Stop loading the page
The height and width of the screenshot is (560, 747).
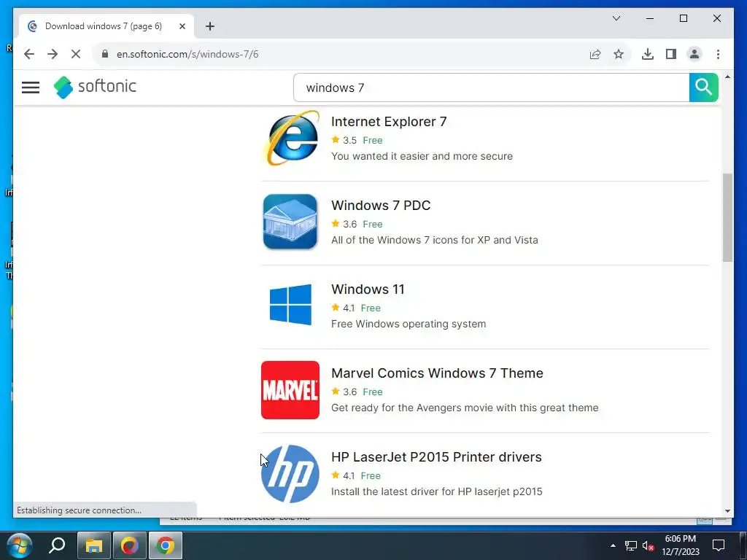(x=76, y=54)
